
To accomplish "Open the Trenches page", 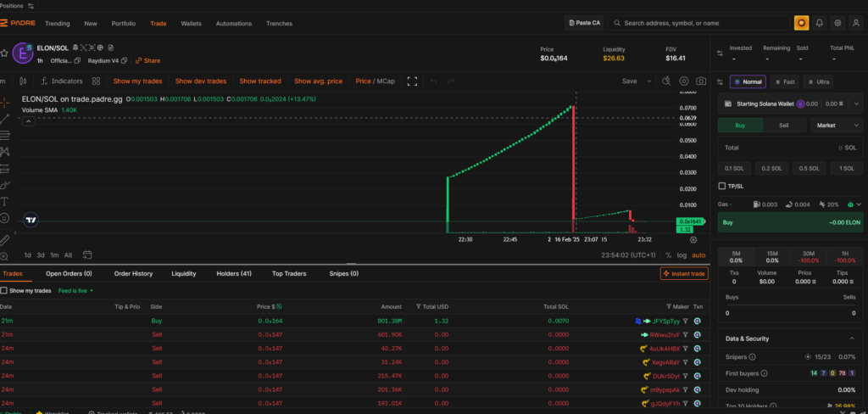I will tap(279, 23).
